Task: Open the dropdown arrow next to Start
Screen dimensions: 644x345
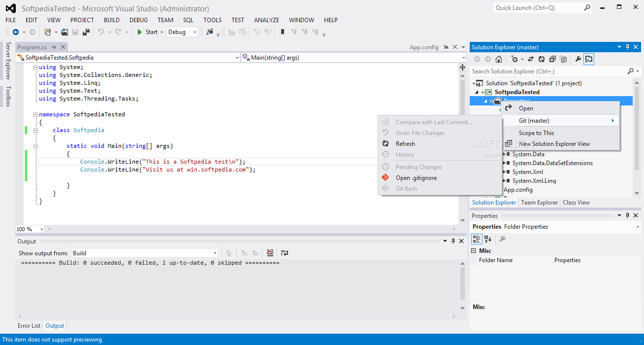Action: (161, 32)
